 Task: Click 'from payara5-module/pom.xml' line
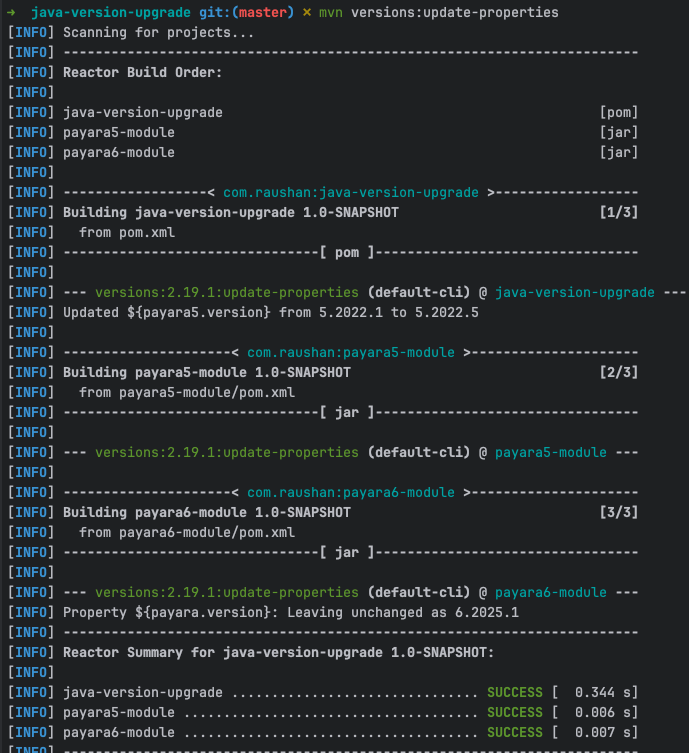click(x=187, y=393)
